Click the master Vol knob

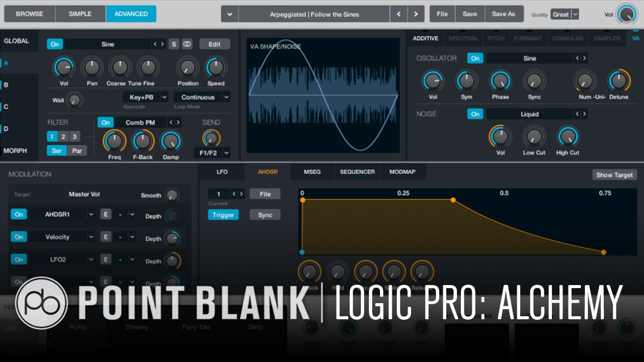pyautogui.click(x=626, y=14)
